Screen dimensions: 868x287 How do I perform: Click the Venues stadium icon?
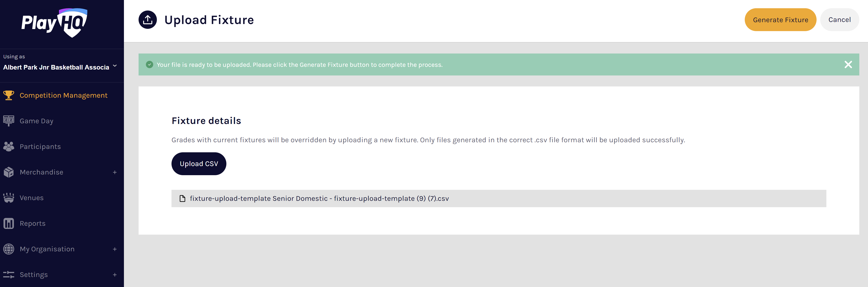8,198
